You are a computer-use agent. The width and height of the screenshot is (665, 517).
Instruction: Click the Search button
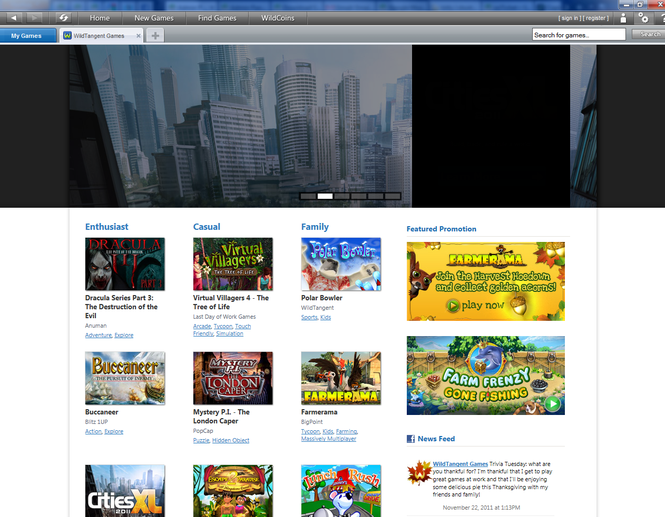coord(648,34)
